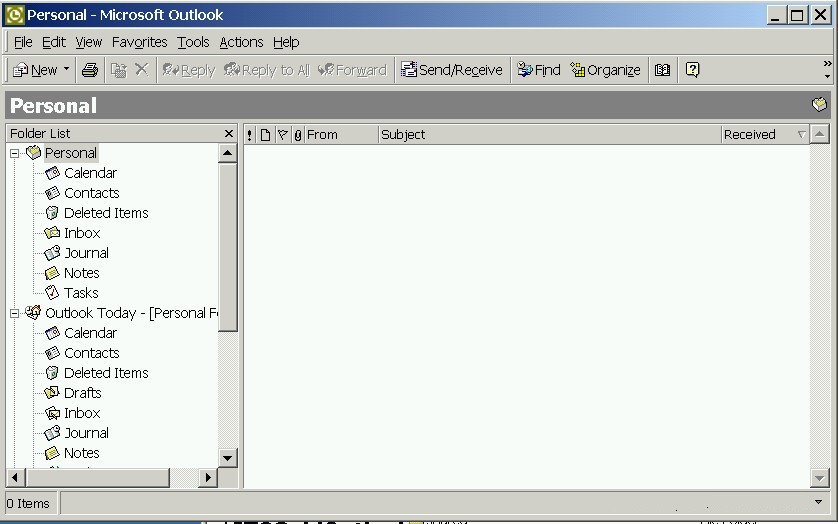
Task: Open Calendar under Personal folder
Action: (x=90, y=173)
